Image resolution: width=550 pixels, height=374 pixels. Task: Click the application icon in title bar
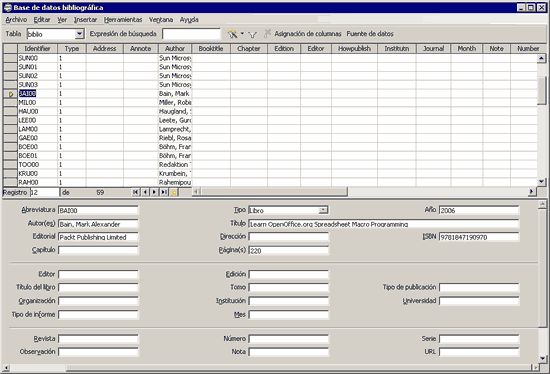[8, 7]
